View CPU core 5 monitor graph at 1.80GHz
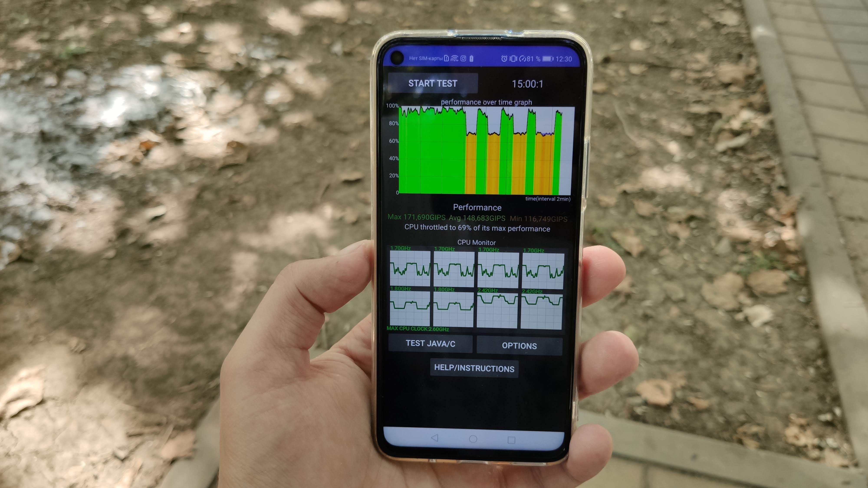This screenshot has width=868, height=488. [x=409, y=307]
